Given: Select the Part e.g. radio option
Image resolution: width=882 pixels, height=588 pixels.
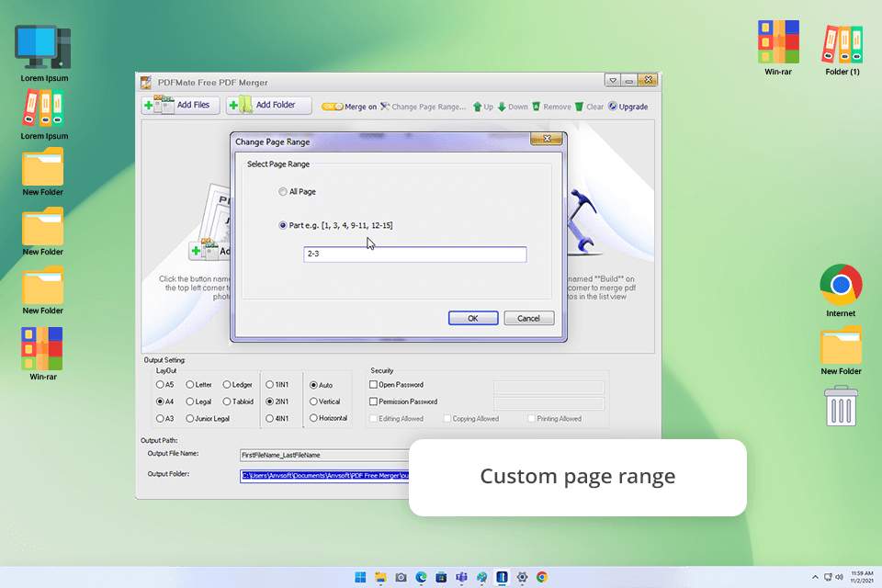Looking at the screenshot, I should click(282, 225).
